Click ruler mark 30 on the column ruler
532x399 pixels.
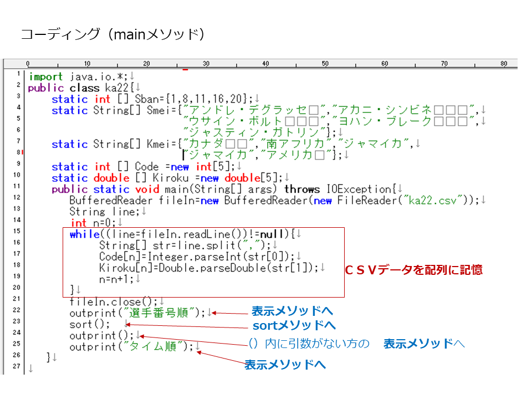pyautogui.click(x=206, y=63)
